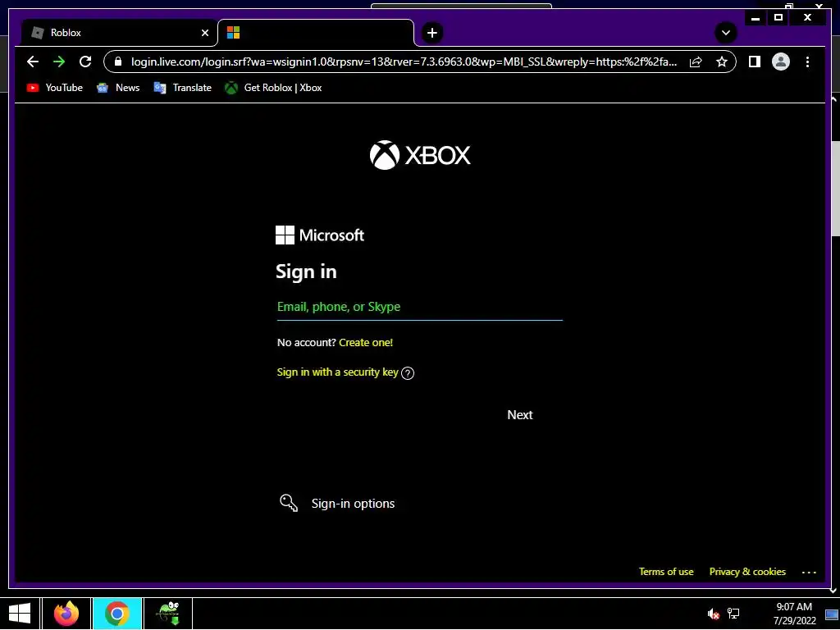Minimize the Chrome window
The height and width of the screenshot is (630, 840).
coord(756,18)
